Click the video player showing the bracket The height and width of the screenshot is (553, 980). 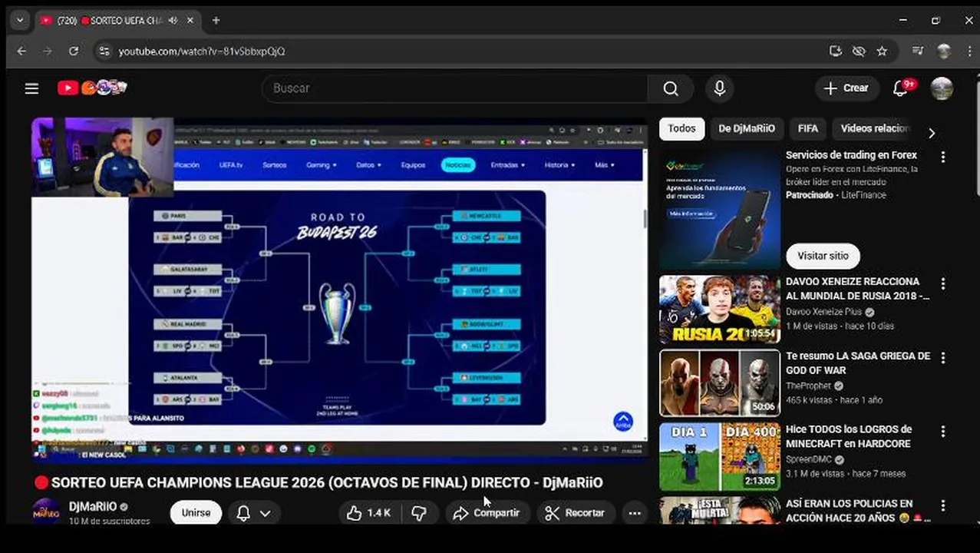339,290
